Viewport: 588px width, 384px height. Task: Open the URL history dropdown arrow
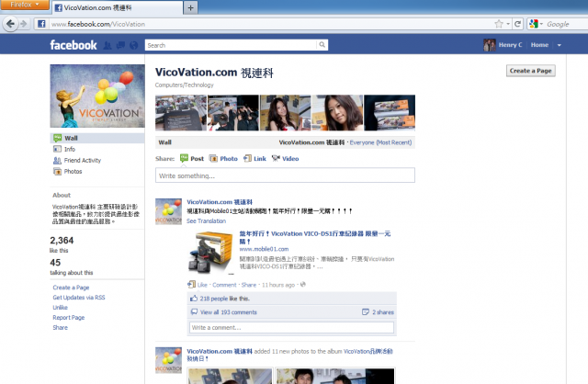click(508, 24)
